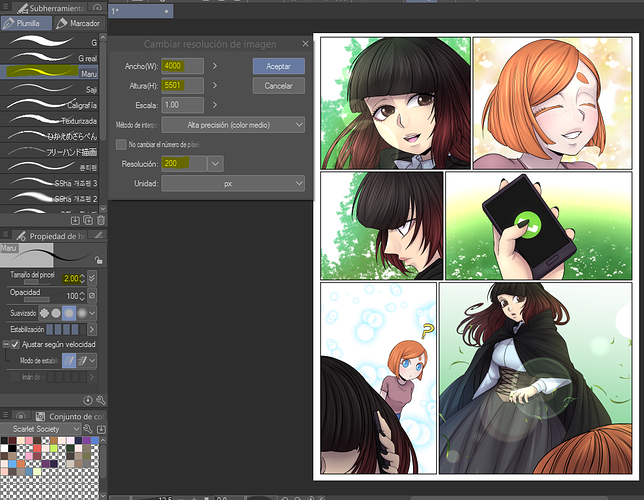Click the import sub tool icon
The height and width of the screenshot is (500, 644).
click(75, 218)
